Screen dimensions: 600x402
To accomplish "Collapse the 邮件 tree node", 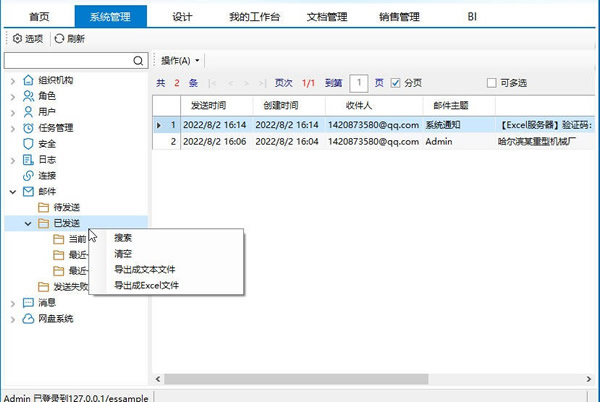I will coord(12,191).
